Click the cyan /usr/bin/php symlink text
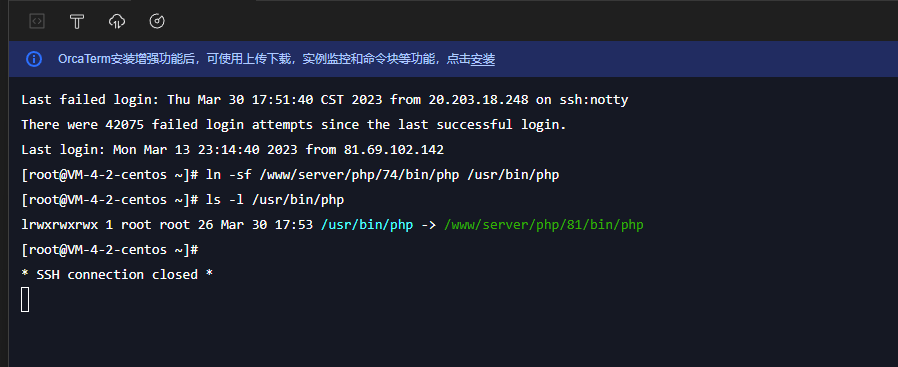The image size is (898, 367). tap(367, 225)
